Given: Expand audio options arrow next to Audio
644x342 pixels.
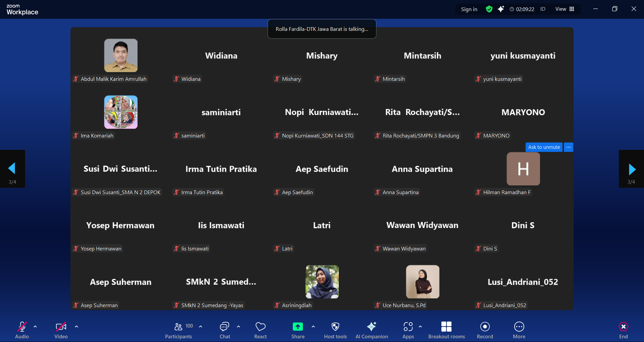Looking at the screenshot, I should point(35,327).
